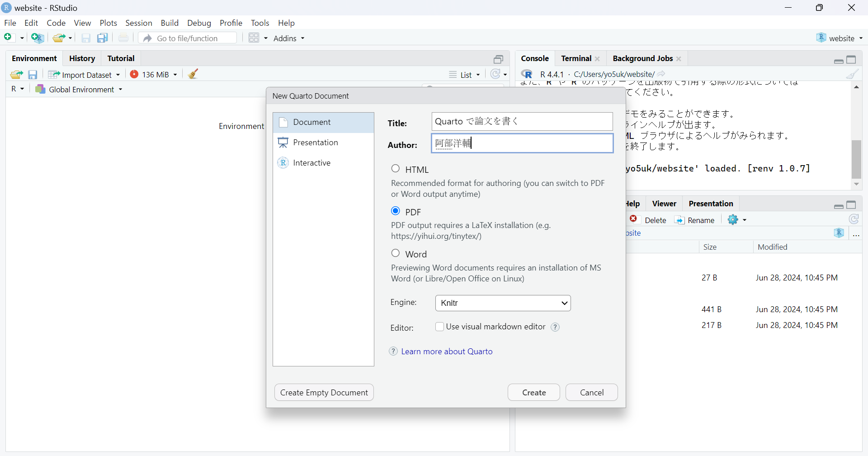Click into the Title text field
868x456 pixels.
pyautogui.click(x=522, y=122)
